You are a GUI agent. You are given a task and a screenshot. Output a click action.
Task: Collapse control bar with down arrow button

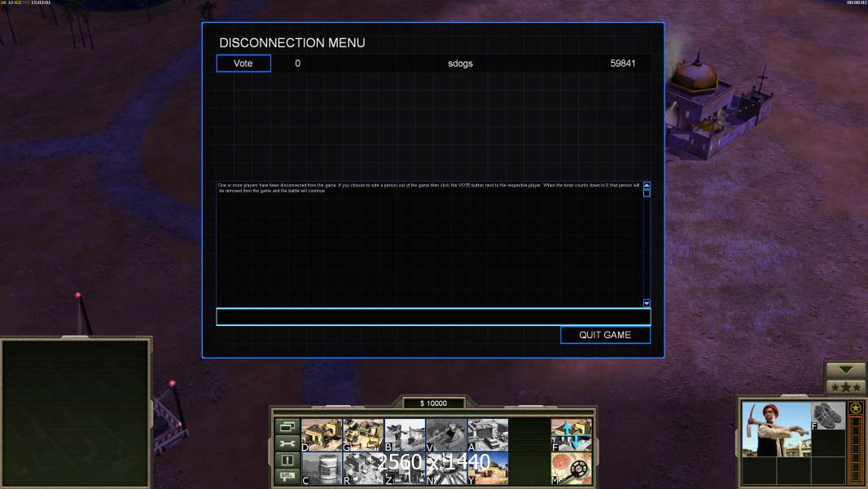point(845,369)
